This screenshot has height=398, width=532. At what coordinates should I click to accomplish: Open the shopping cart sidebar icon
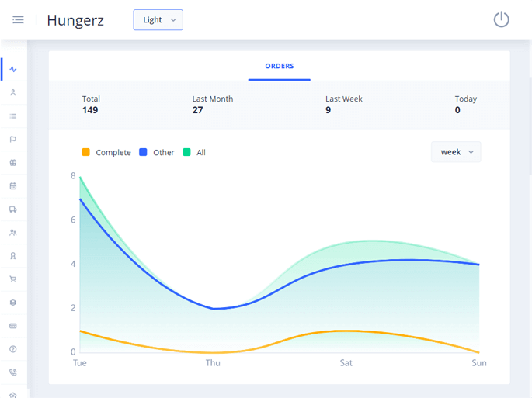13,279
